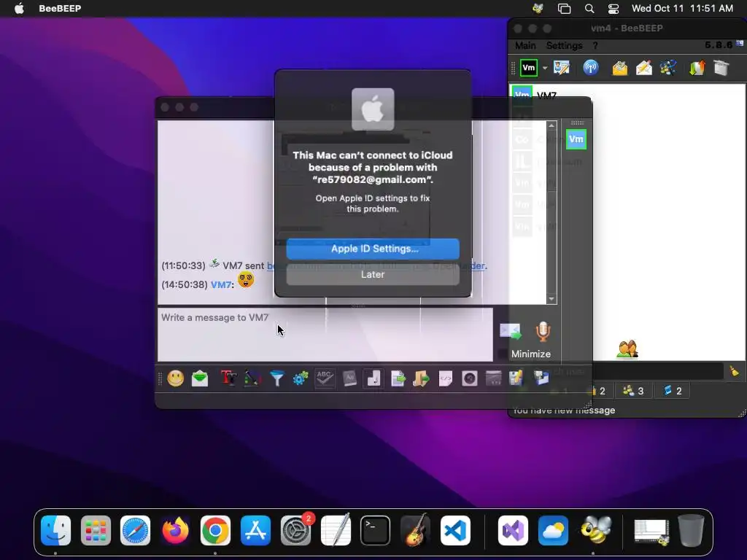The height and width of the screenshot is (560, 747).
Task: Click the write message envelope-pencil icon
Action: pos(644,68)
